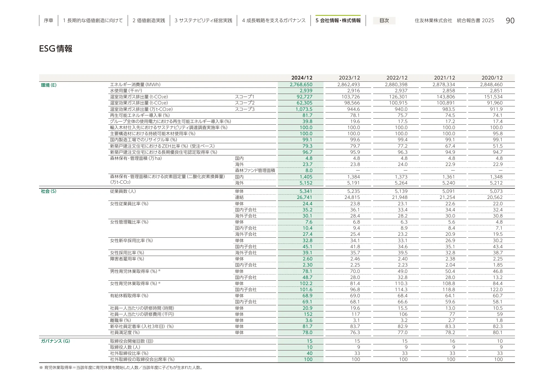Image resolution: width=554 pixels, height=392 pixels.
Task: Go to 1 長期的な価値創造に向けて section
Action: coord(93,21)
